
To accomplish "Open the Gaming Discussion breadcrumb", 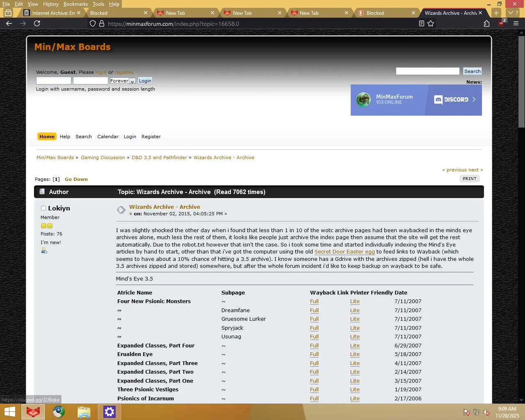I will [x=103, y=157].
